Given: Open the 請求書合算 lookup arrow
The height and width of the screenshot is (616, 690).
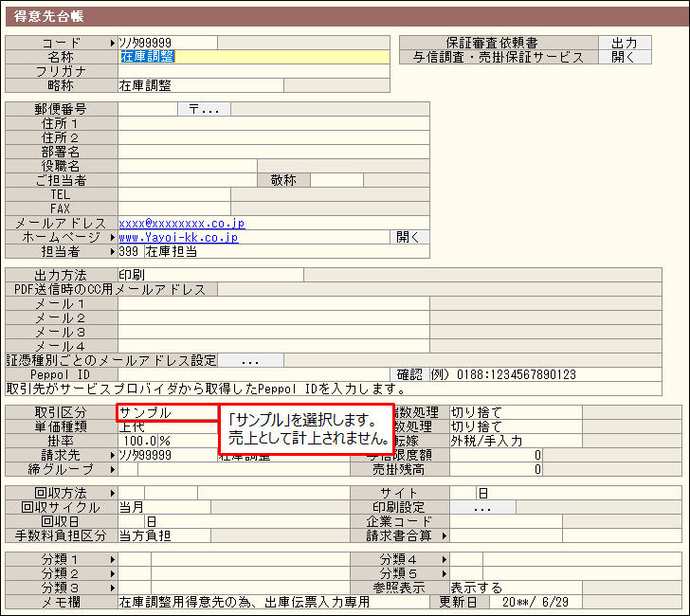Looking at the screenshot, I should pyautogui.click(x=445, y=536).
